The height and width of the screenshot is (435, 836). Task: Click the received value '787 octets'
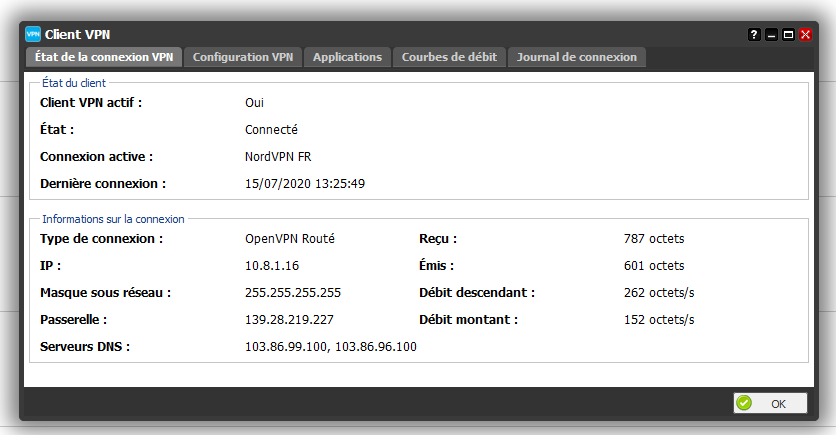pos(654,239)
